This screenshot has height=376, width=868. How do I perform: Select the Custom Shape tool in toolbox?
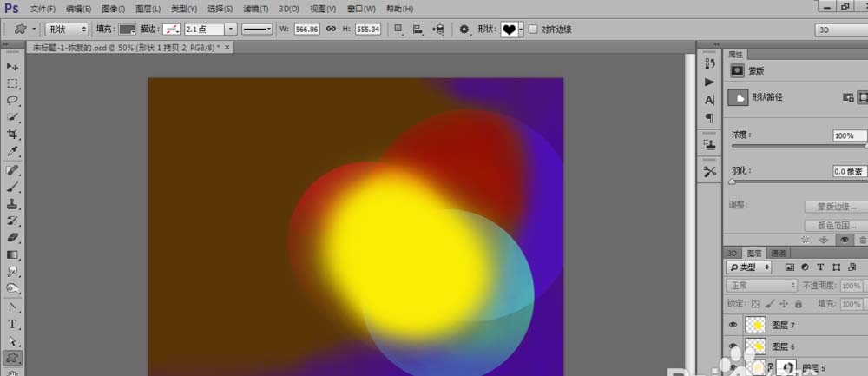pyautogui.click(x=13, y=358)
